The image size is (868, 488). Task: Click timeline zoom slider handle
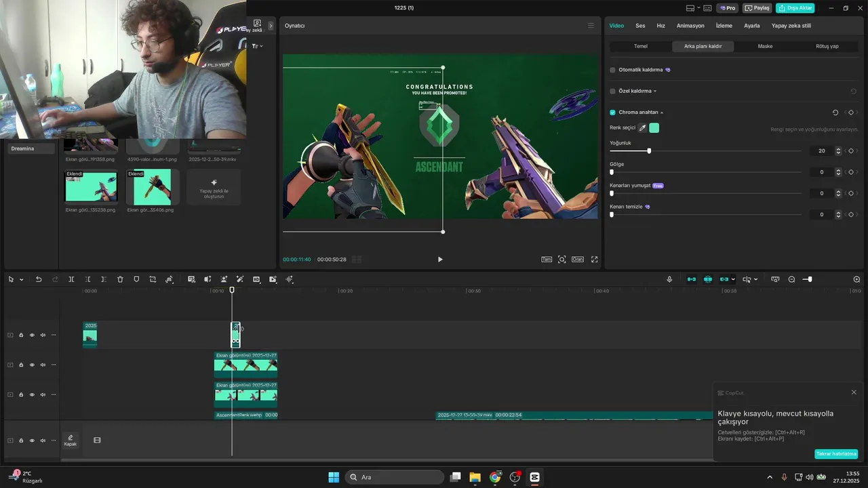810,279
